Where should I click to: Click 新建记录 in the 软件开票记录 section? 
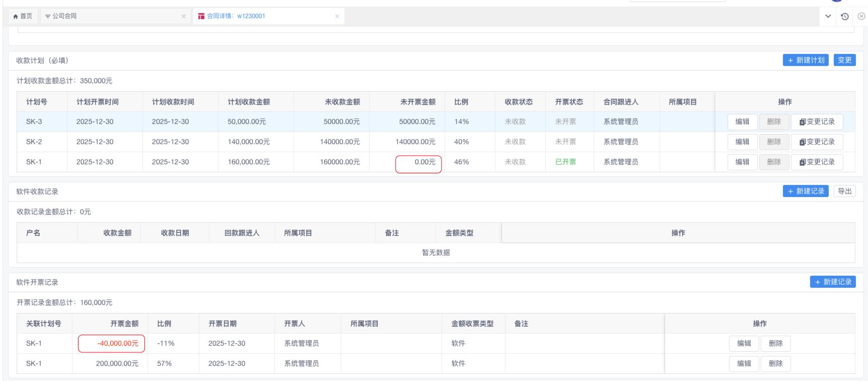[833, 282]
